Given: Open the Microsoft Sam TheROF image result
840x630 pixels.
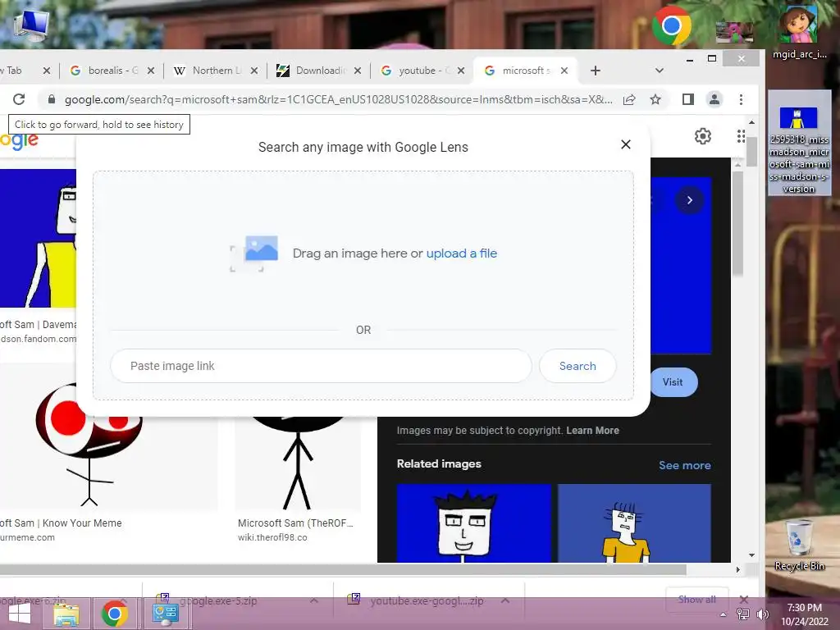Looking at the screenshot, I should (x=298, y=463).
